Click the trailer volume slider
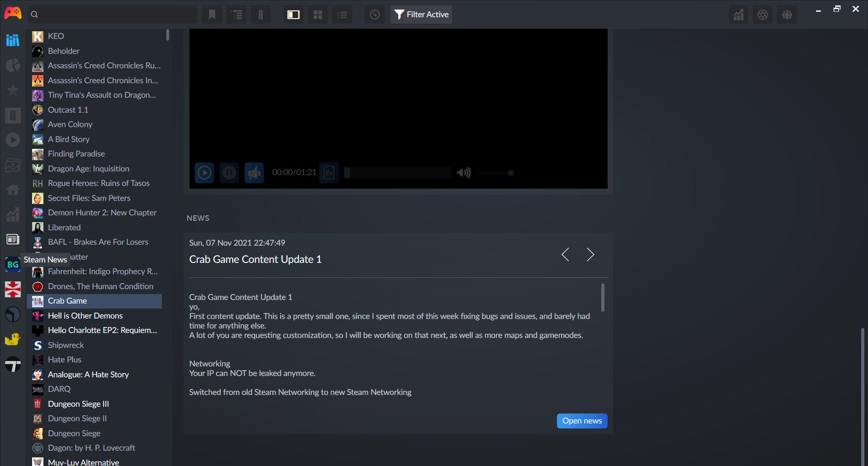868x466 pixels. click(495, 173)
